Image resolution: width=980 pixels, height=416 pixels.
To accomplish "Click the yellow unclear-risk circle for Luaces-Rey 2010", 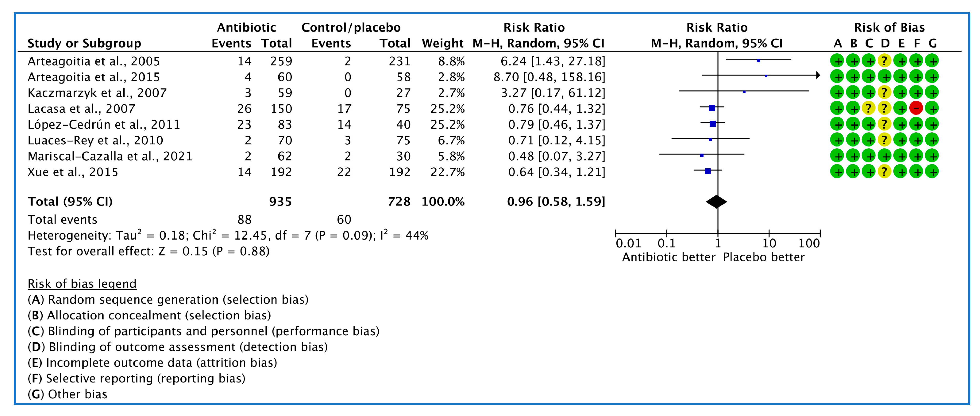I will coord(884,140).
